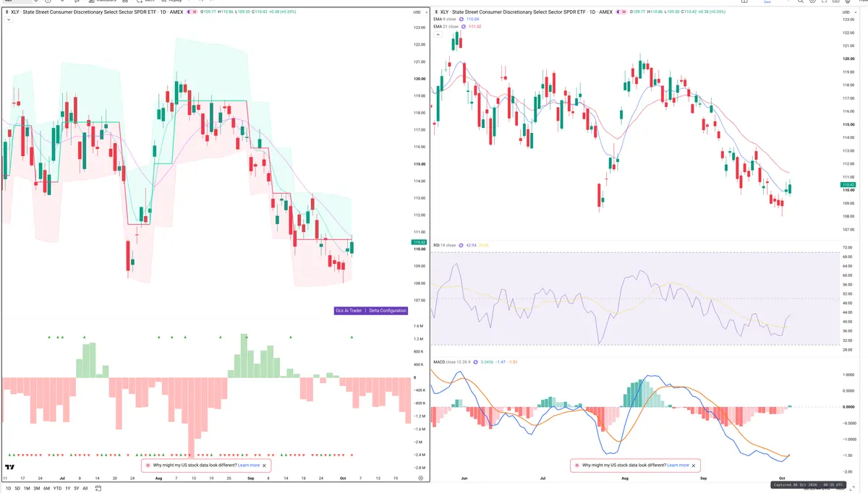The image size is (868, 493).
Task: Collapse the left chart's indicator legend
Action: (8, 20)
